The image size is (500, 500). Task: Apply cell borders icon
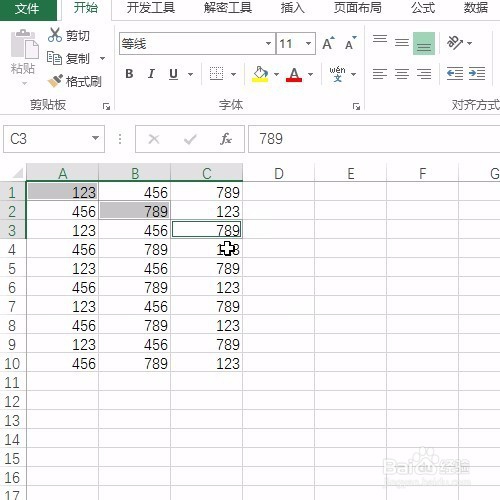(216, 74)
